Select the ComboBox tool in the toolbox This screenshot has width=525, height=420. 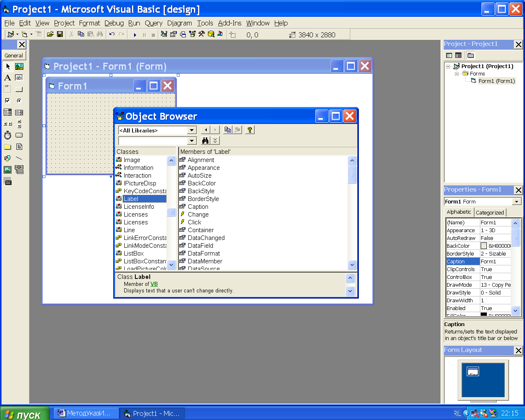7,112
